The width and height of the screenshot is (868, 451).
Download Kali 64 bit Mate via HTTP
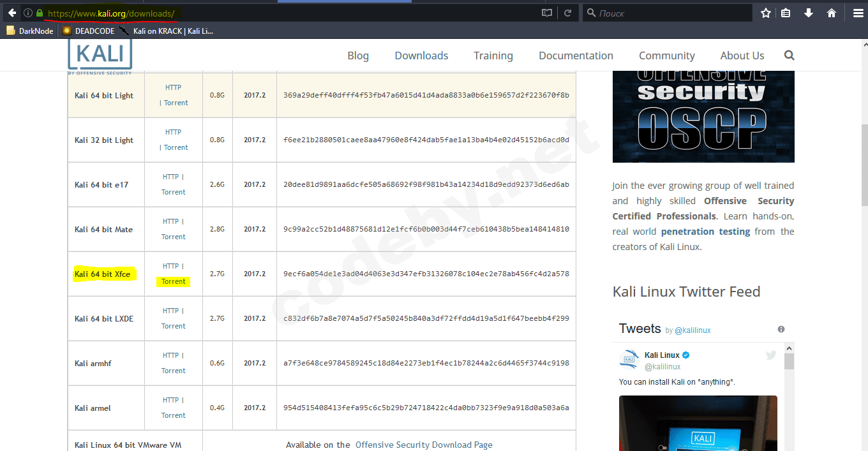(170, 221)
